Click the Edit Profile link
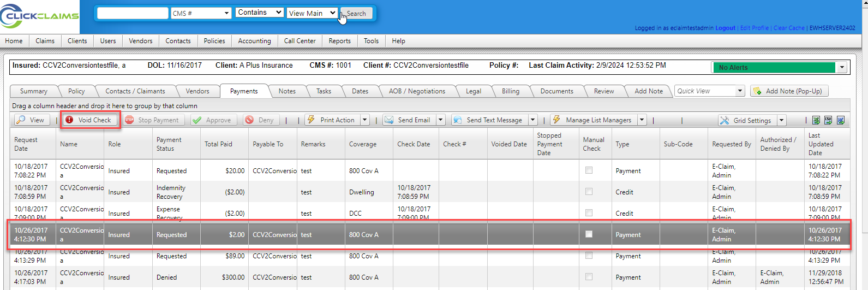 pos(754,28)
